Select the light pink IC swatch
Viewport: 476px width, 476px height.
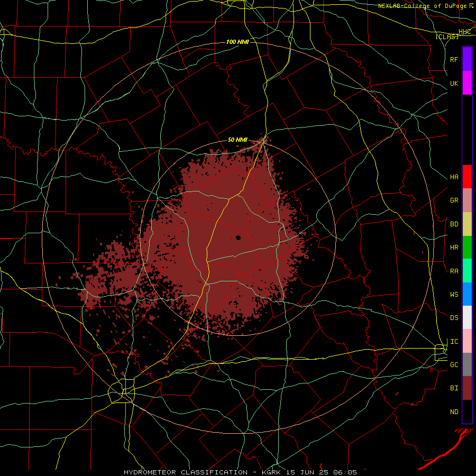tap(467, 341)
